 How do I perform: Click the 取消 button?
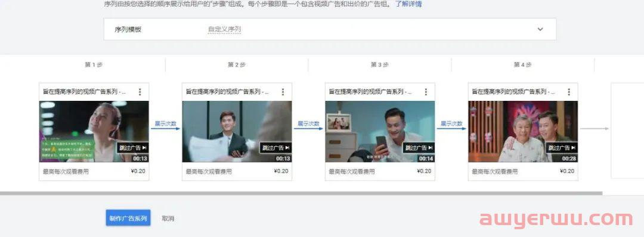(168, 218)
